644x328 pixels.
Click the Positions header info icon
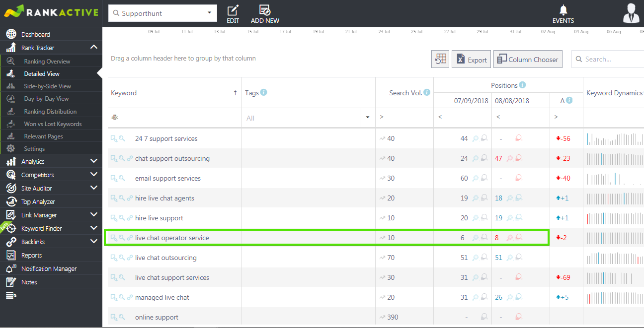point(522,85)
